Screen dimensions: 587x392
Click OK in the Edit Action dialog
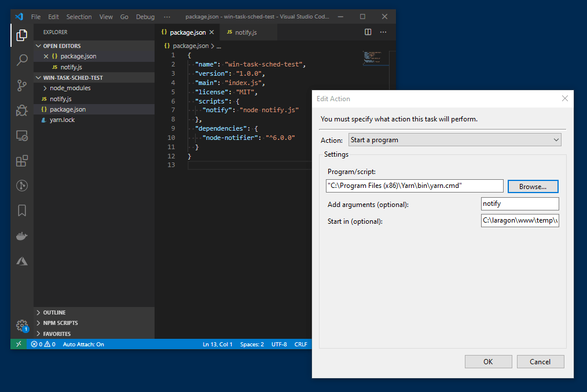488,361
